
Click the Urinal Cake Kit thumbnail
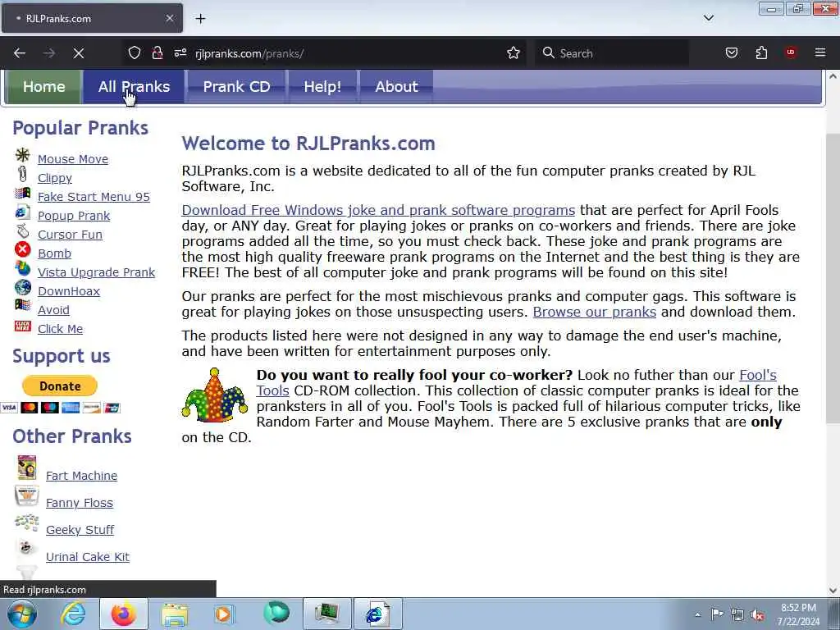(x=25, y=547)
